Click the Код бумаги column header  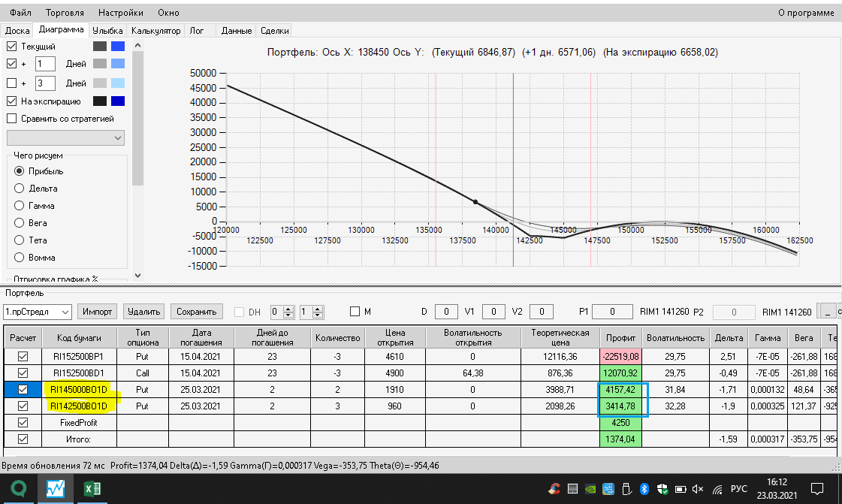pyautogui.click(x=79, y=337)
